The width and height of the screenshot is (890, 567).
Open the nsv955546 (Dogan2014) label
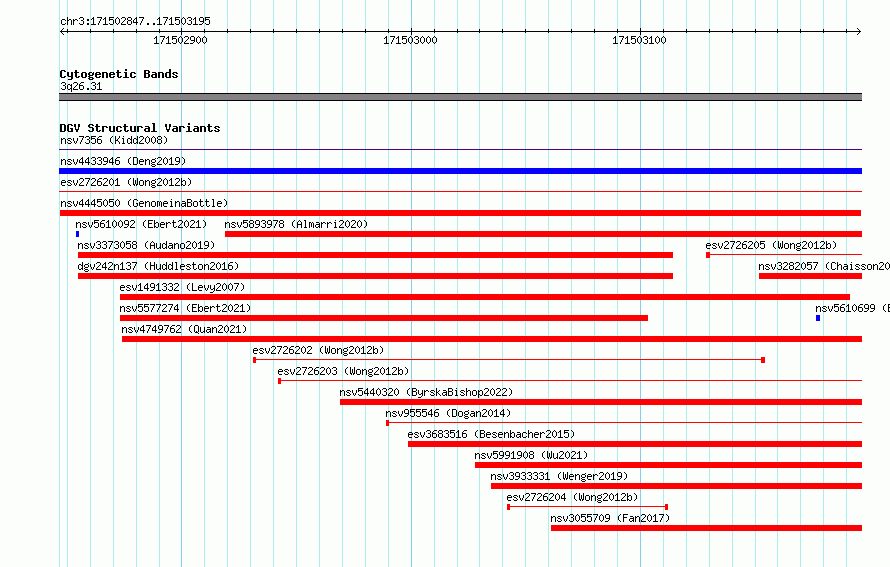coord(448,413)
